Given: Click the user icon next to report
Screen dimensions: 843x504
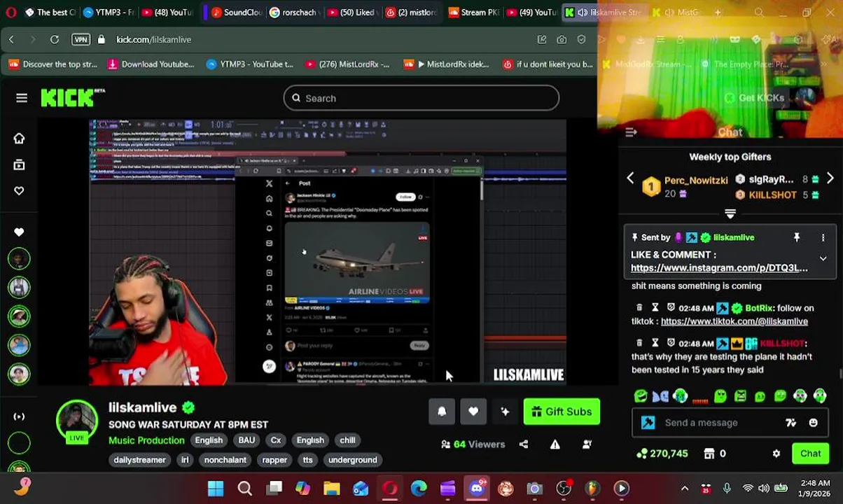Looking at the screenshot, I should pos(587,444).
